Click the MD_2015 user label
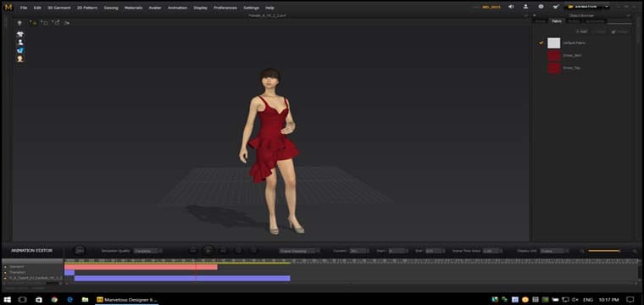This screenshot has height=305, width=644. [x=491, y=7]
